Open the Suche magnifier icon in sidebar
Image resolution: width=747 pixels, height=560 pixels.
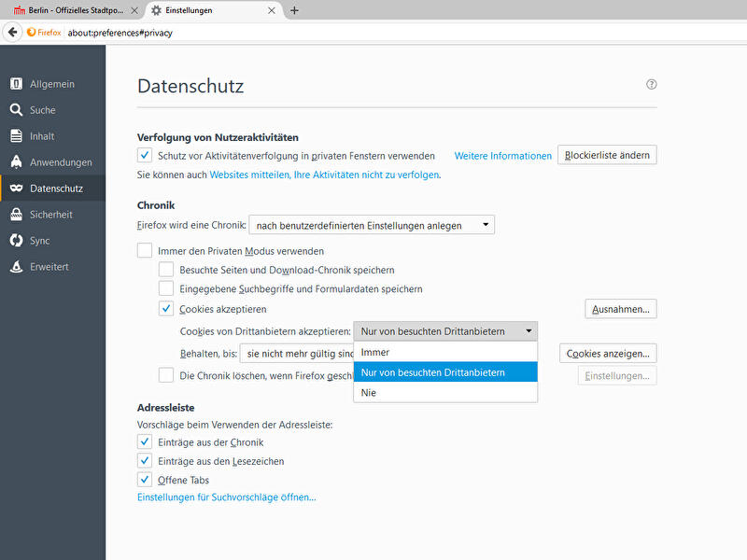pyautogui.click(x=16, y=110)
